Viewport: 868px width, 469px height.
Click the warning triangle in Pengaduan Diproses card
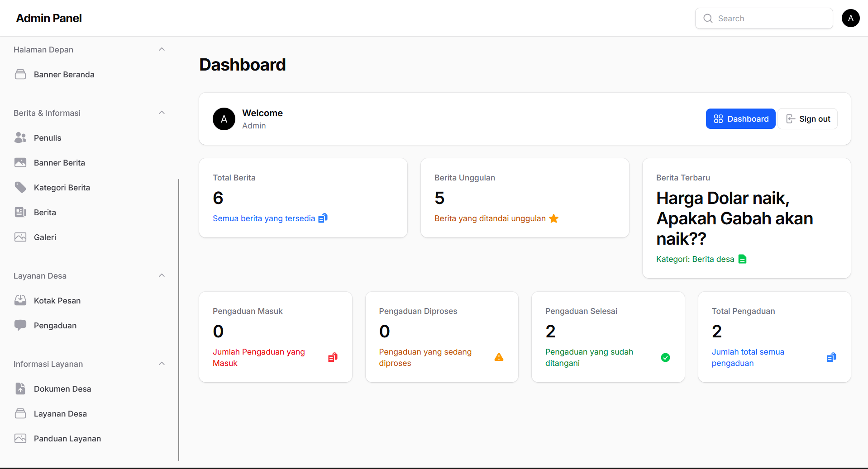[x=499, y=357]
